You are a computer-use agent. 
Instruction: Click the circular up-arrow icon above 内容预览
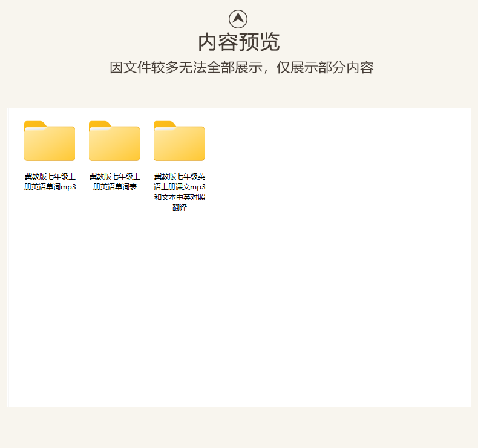(x=238, y=19)
